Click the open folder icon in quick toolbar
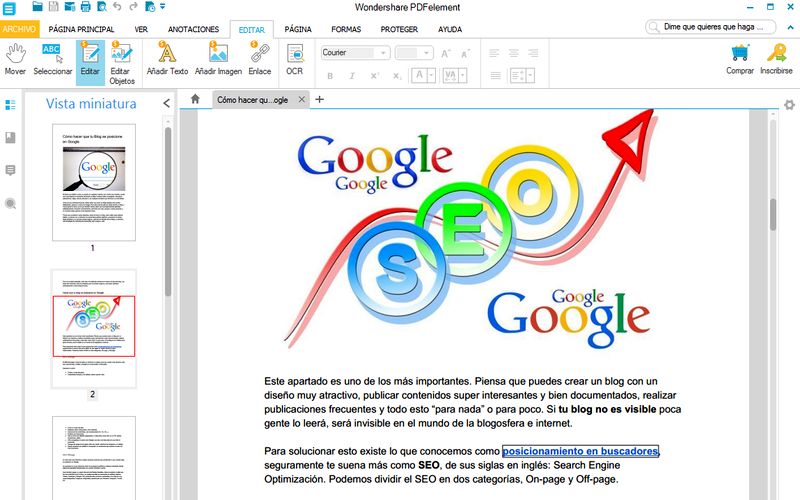This screenshot has width=800, height=500. tap(37, 7)
